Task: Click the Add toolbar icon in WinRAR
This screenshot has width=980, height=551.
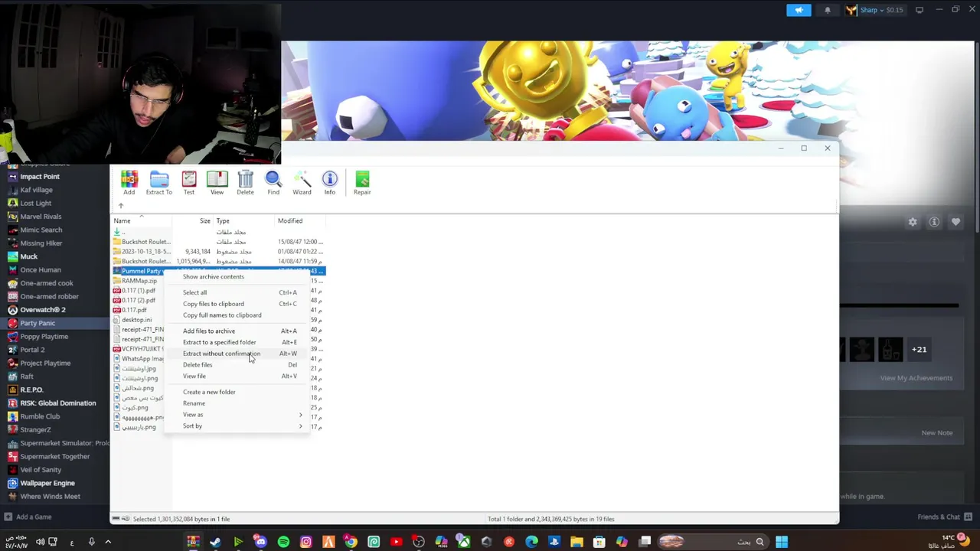Action: 129,182
